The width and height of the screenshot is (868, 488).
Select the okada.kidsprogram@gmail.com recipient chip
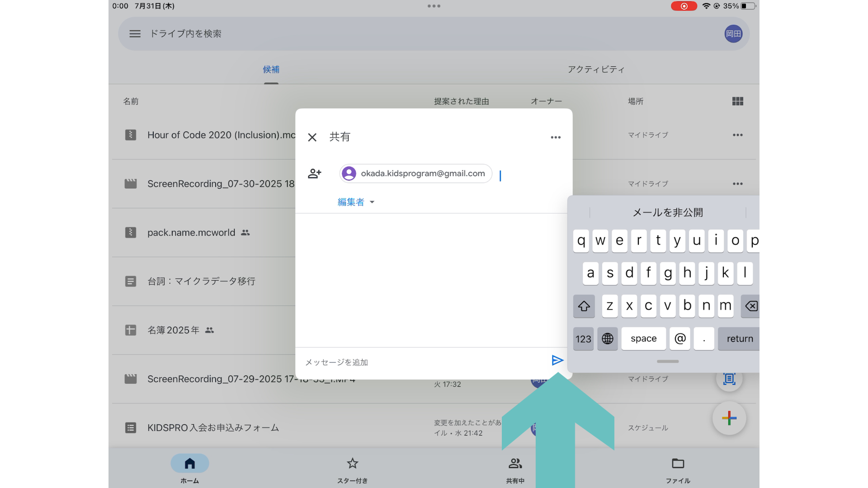415,174
